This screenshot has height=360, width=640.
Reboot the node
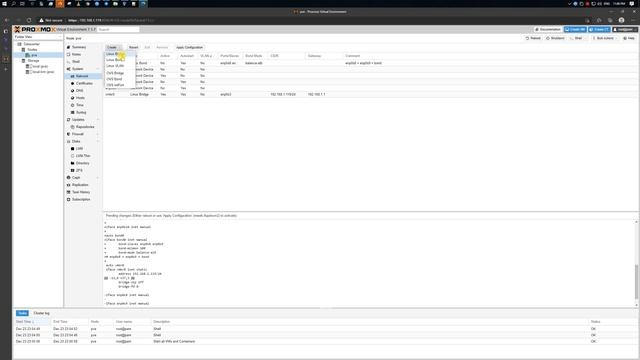click(x=533, y=38)
